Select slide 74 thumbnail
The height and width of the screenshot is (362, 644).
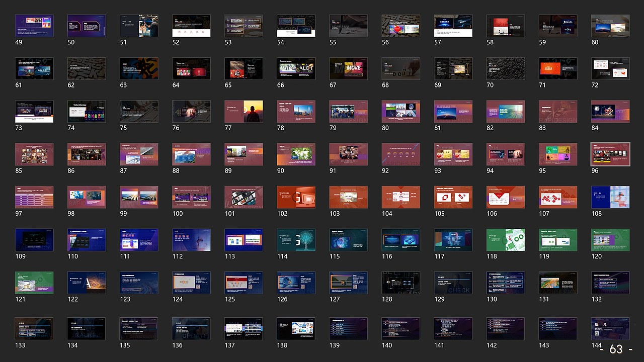click(x=87, y=111)
